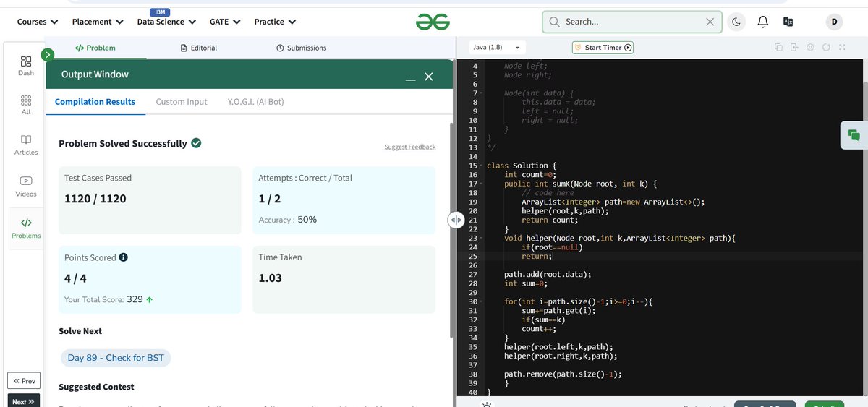This screenshot has width=868, height=407.
Task: Click the IBM badge above Data Science
Action: 160,12
